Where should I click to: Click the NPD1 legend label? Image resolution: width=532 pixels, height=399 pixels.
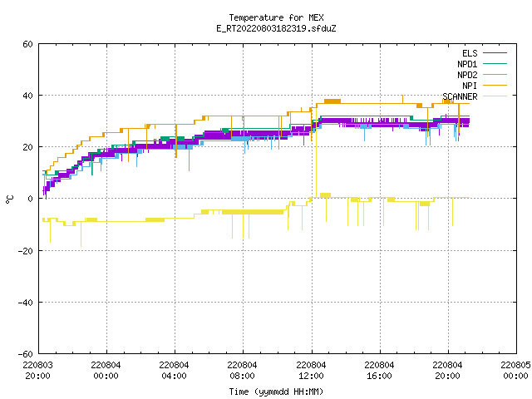tap(467, 64)
